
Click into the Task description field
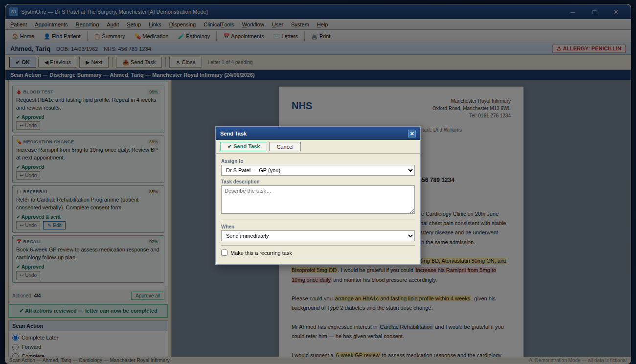click(318, 200)
